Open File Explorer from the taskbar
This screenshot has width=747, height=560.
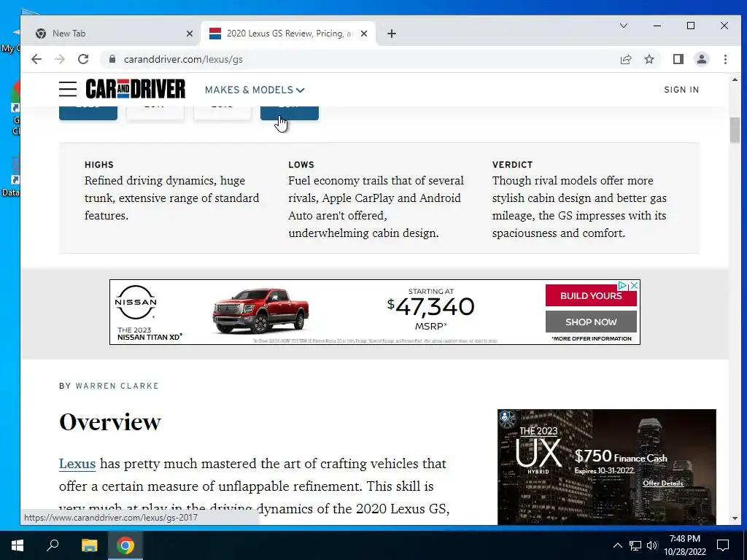click(x=89, y=545)
